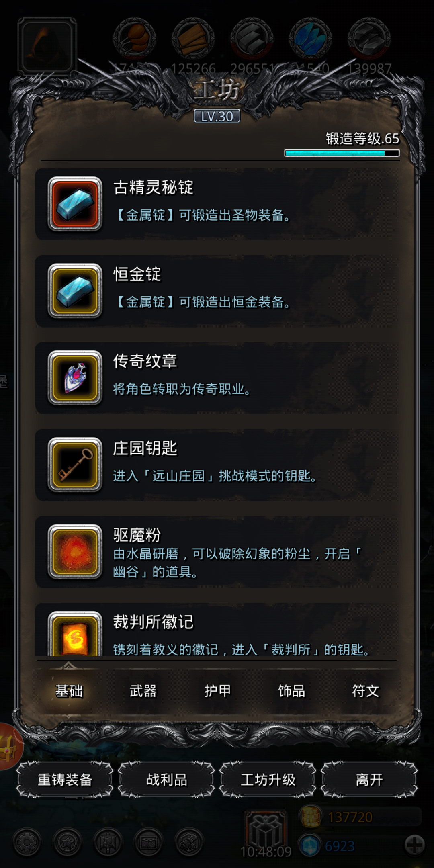The image size is (434, 868).
Task: Select the 古精灵秘锭 ingot icon
Action: pyautogui.click(x=75, y=204)
